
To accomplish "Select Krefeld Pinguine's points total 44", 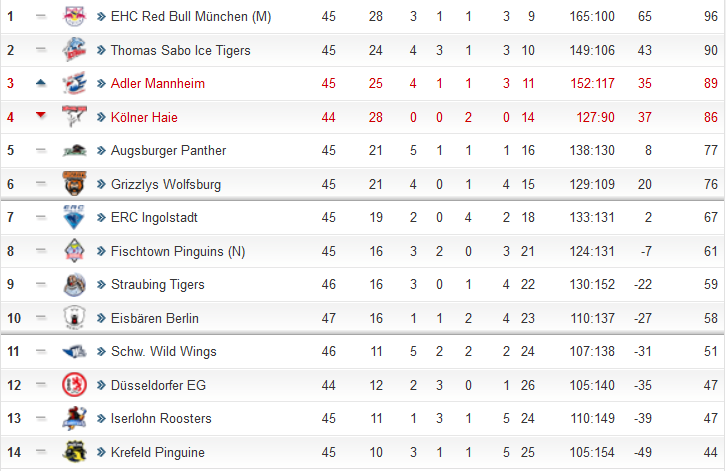I will (x=710, y=452).
